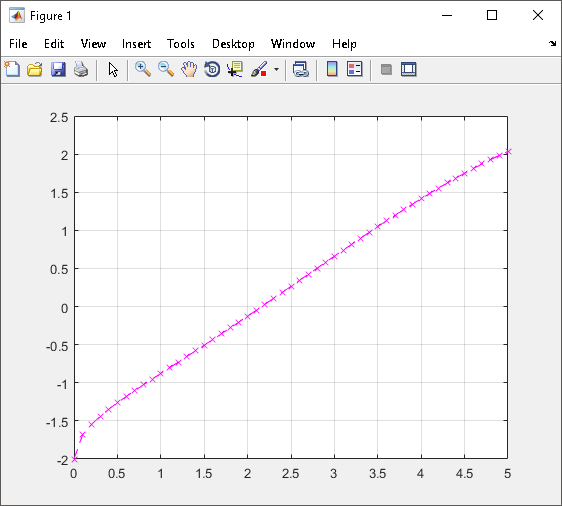Image resolution: width=562 pixels, height=506 pixels.
Task: Click the Hide Plot Tools icon
Action: [x=386, y=69]
